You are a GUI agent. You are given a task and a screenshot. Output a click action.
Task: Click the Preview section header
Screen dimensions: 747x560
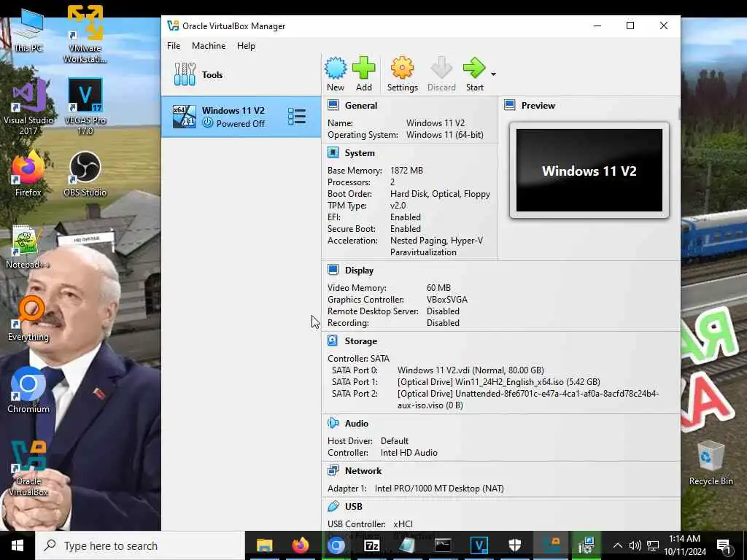(538, 106)
